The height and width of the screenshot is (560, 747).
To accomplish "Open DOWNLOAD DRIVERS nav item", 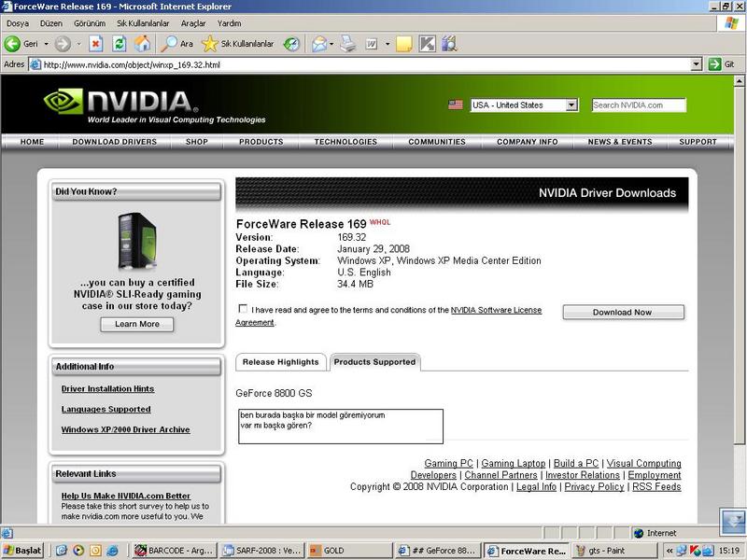I will (x=114, y=142).
